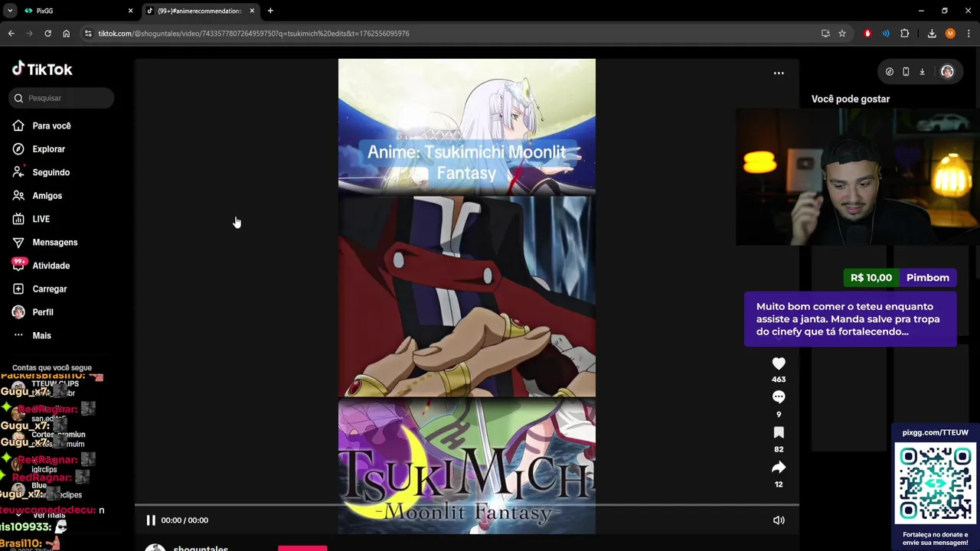
Task: Close the PixGG tab
Action: click(130, 11)
